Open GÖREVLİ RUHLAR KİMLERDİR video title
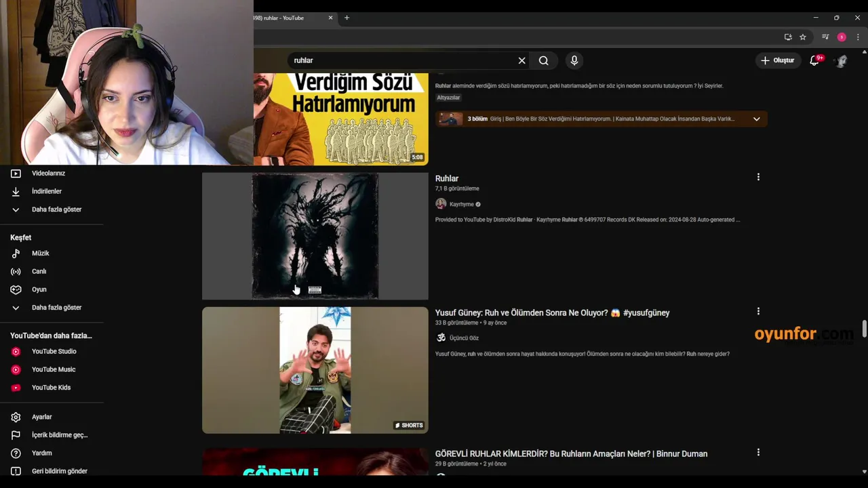Viewport: 868px width, 488px height. coord(571,453)
